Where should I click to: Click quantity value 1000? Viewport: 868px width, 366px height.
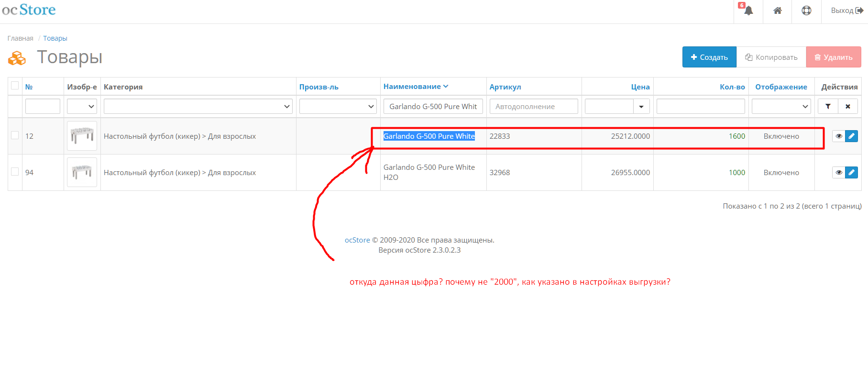coord(737,172)
